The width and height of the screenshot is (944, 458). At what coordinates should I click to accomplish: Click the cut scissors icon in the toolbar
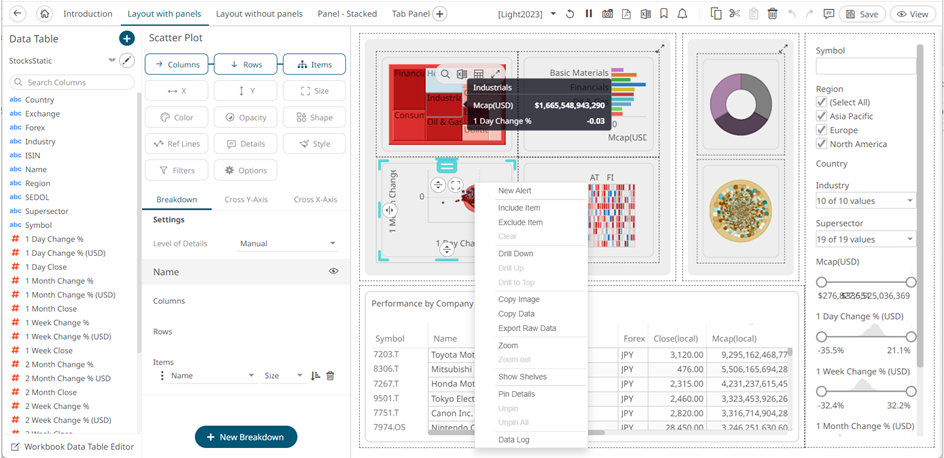[734, 14]
